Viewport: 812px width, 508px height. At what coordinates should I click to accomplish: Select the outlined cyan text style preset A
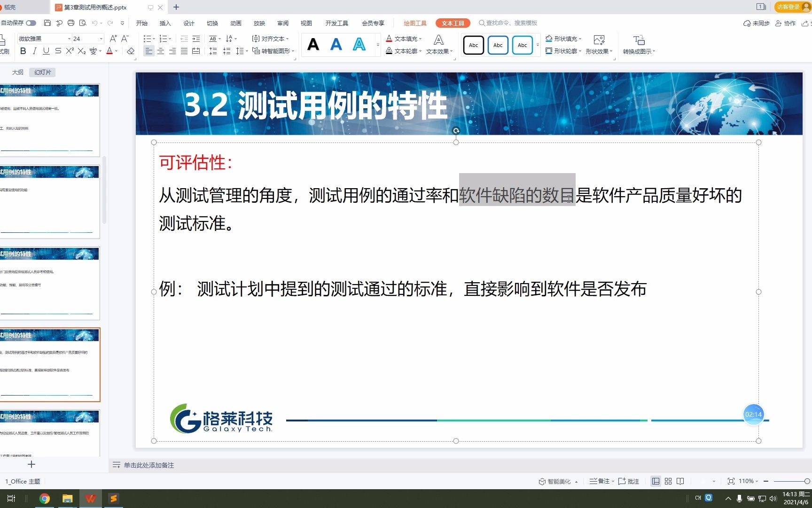coord(359,45)
